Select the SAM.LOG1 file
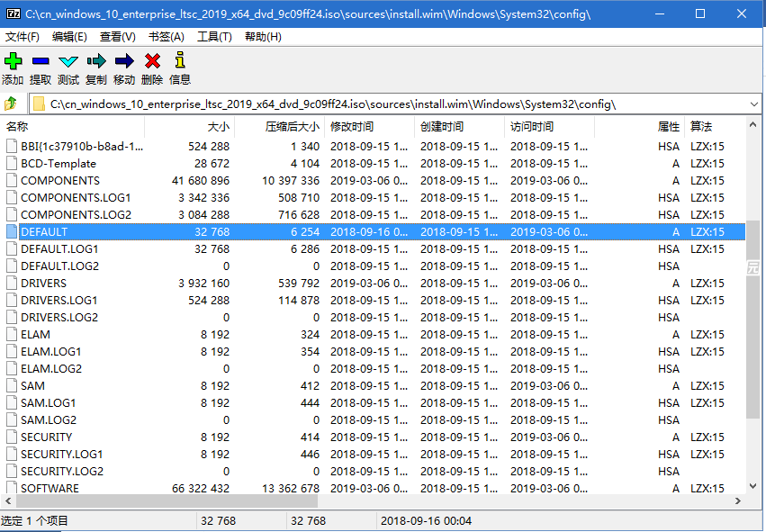 point(48,402)
